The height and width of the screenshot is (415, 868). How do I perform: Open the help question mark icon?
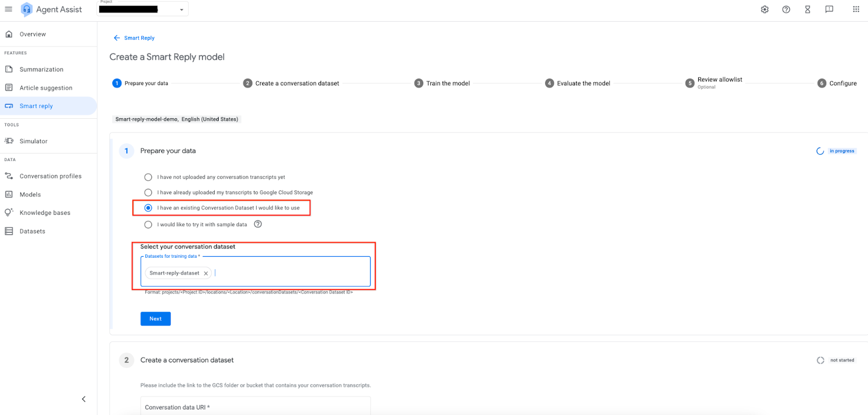point(786,9)
